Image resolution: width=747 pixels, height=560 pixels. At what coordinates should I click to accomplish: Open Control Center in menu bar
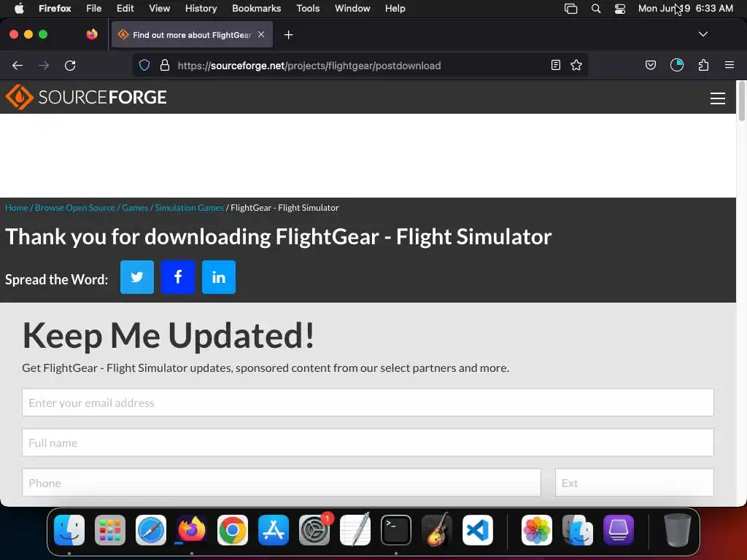(620, 8)
